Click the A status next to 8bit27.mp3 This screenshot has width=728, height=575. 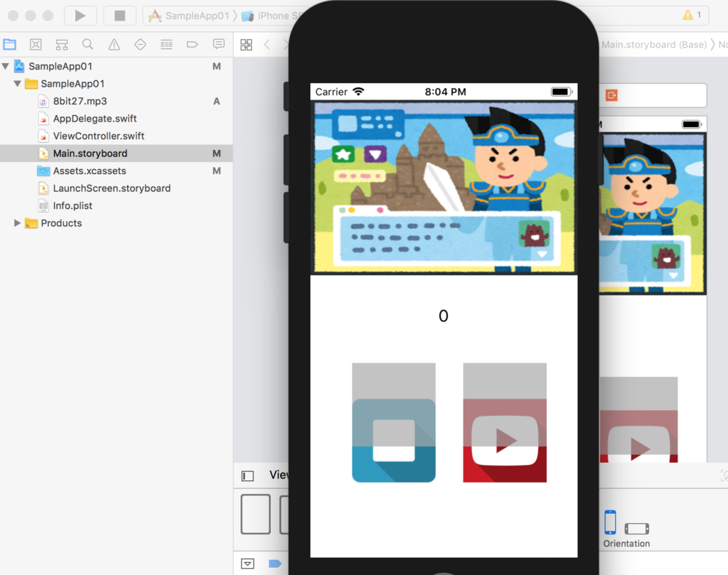click(216, 101)
